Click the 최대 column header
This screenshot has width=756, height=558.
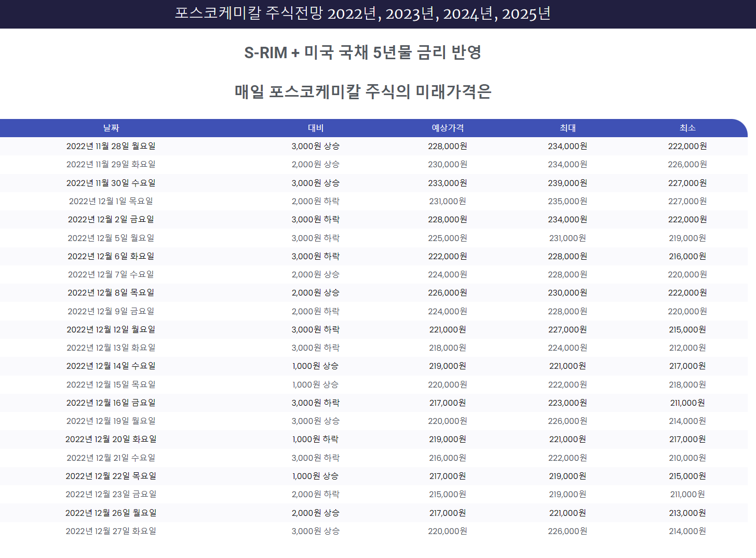click(x=568, y=128)
